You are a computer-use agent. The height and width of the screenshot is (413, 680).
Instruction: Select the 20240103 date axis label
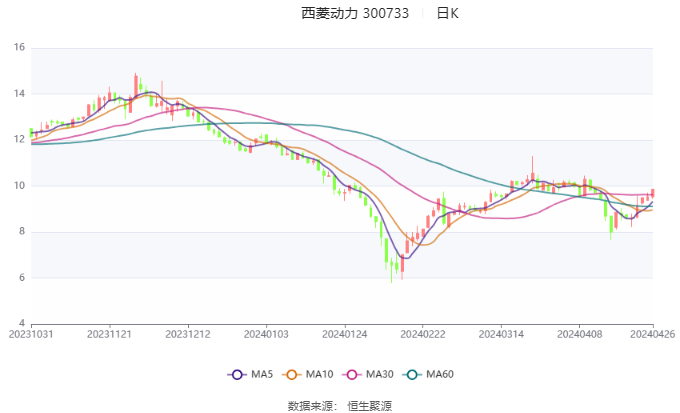pos(266,334)
